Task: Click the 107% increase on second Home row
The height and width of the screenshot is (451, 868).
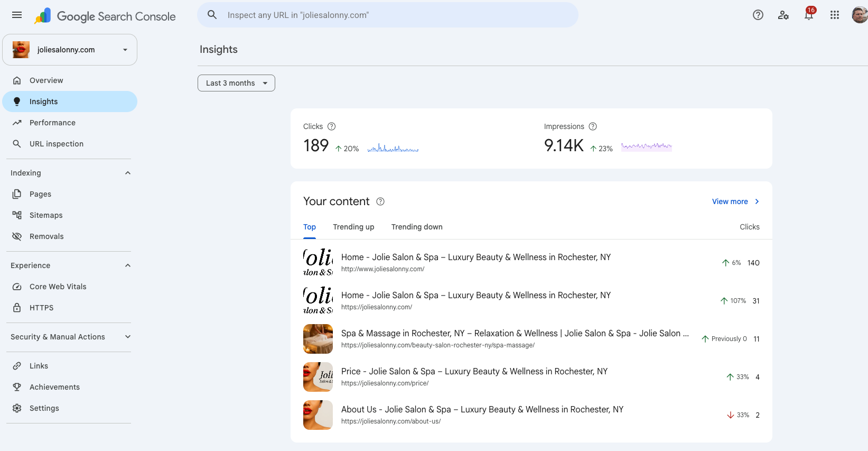Action: pos(733,301)
